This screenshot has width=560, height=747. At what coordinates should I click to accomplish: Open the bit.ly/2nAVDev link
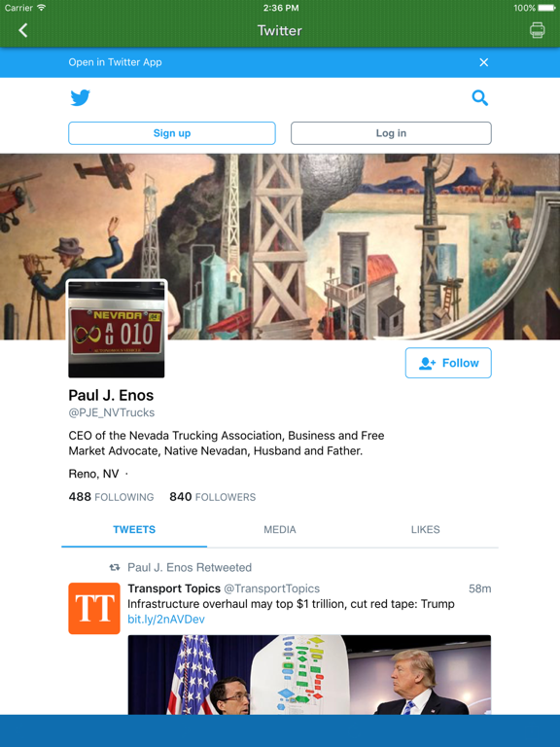166,620
